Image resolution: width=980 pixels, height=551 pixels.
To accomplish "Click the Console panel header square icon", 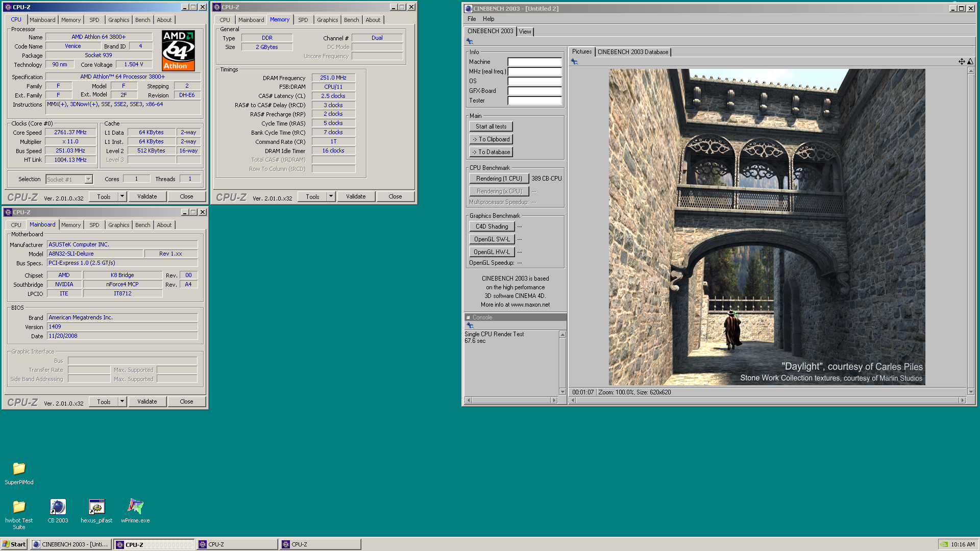I will 468,317.
